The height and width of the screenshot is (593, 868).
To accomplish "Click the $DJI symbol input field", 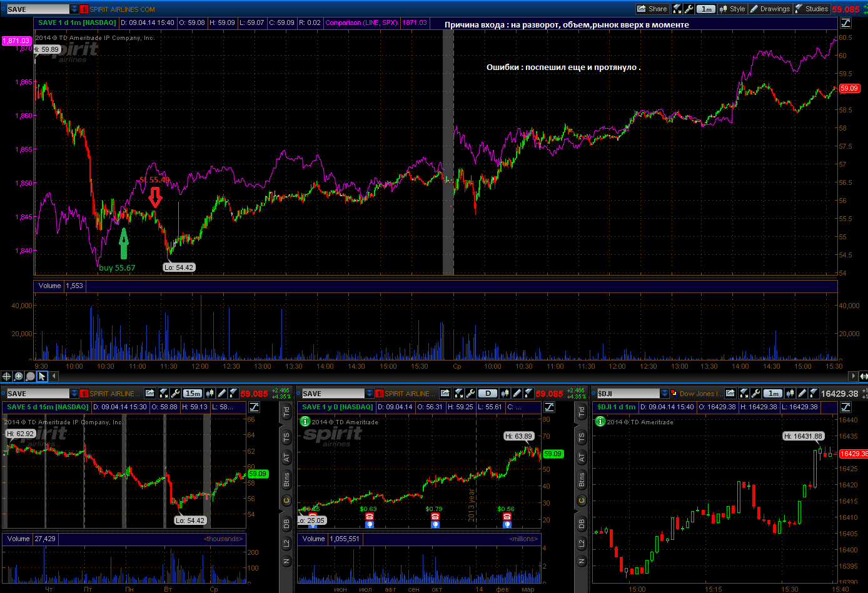I will pos(628,394).
